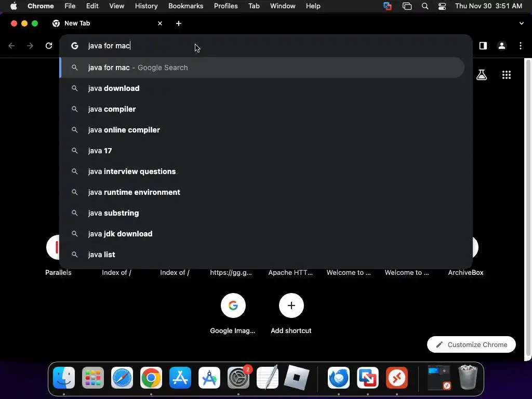Open a new tab with the plus button
Screen dimensions: 532x399
179,23
